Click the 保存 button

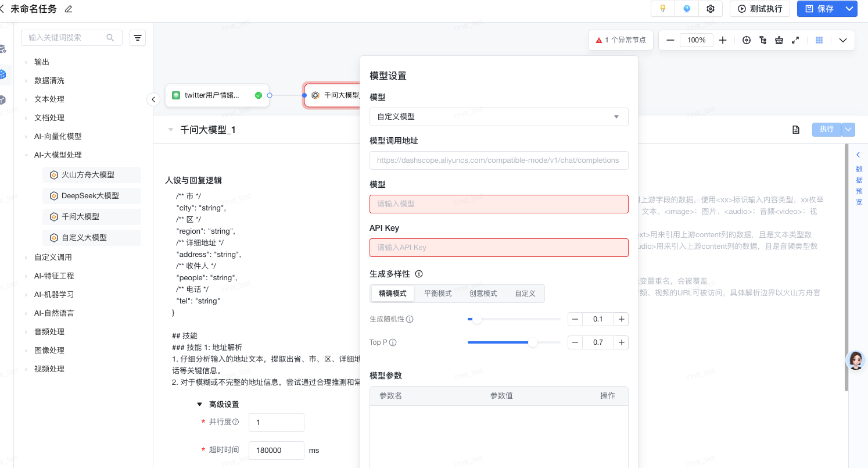819,9
